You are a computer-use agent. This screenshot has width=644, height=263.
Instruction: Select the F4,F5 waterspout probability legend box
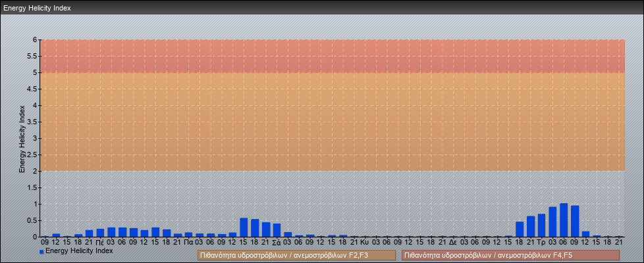tap(510, 255)
